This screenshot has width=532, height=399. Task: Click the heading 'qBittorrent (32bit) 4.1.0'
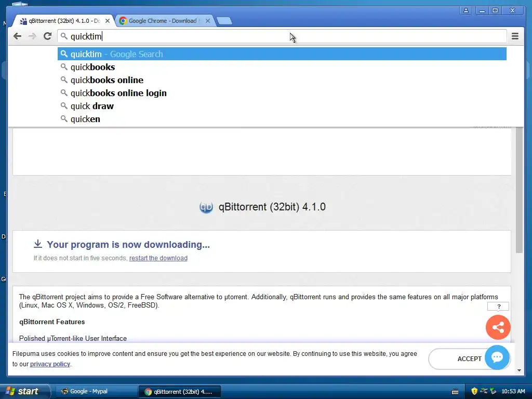coord(272,207)
